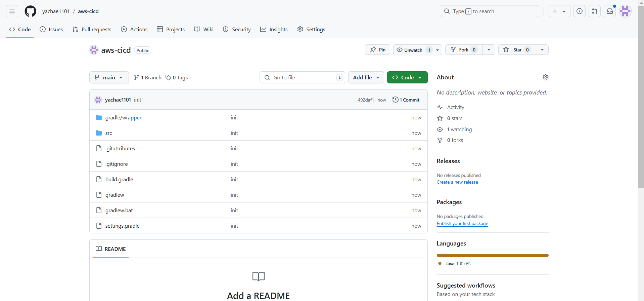Screen dimensions: 644x301
Task: Click Publish your first package link
Action: pyautogui.click(x=462, y=223)
